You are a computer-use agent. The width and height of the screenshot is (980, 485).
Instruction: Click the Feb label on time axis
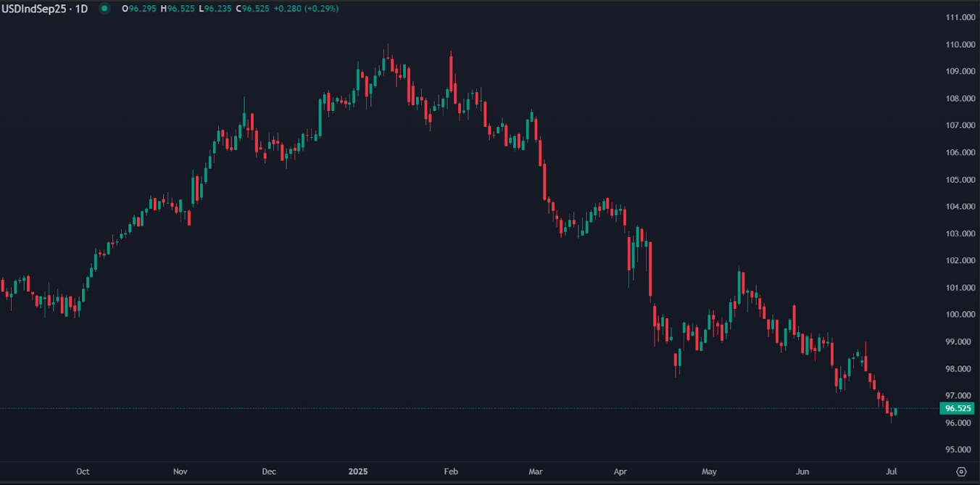click(451, 471)
